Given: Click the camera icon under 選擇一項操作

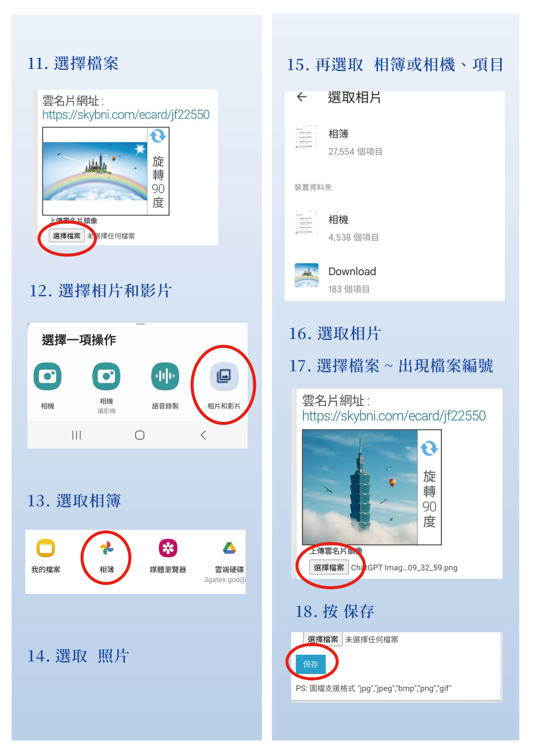Looking at the screenshot, I should [48, 376].
